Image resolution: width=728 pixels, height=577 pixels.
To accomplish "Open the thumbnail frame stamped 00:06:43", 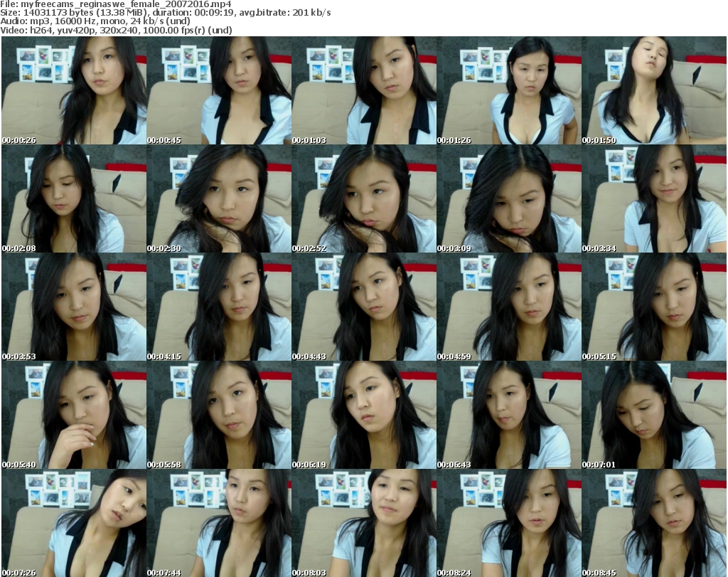I will pos(509,415).
